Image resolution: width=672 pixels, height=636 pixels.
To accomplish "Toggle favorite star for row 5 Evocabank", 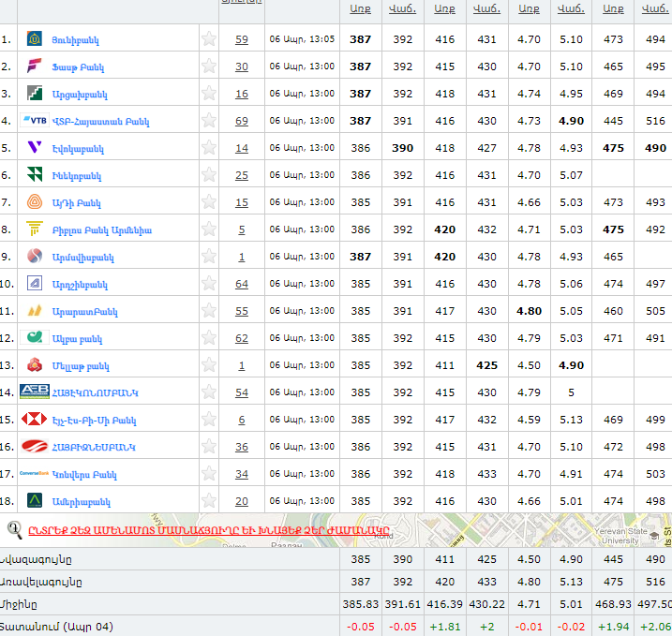I will point(209,148).
